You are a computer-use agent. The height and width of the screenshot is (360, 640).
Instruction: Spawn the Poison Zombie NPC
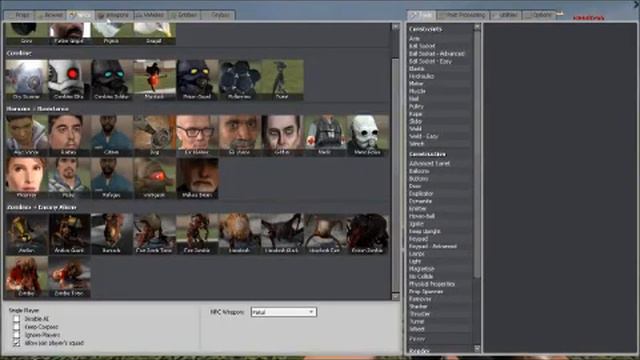pyautogui.click(x=367, y=233)
